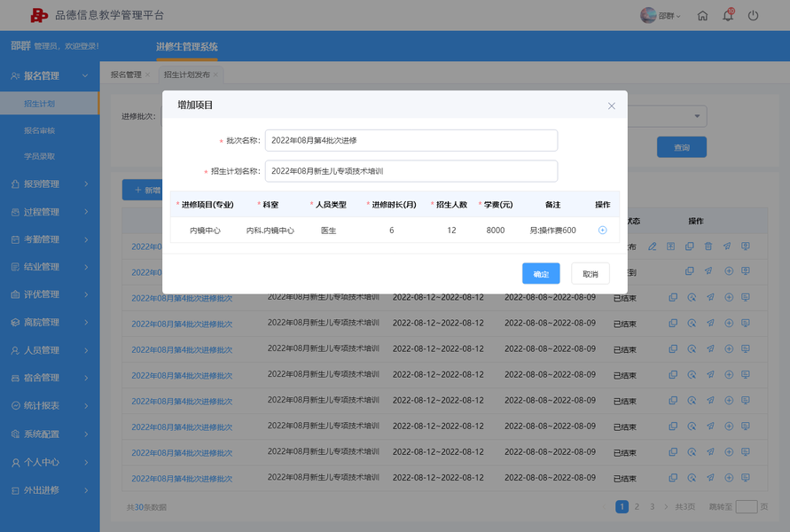Click the 考勤管理 calendar icon
This screenshot has height=532, width=790.
click(x=15, y=239)
